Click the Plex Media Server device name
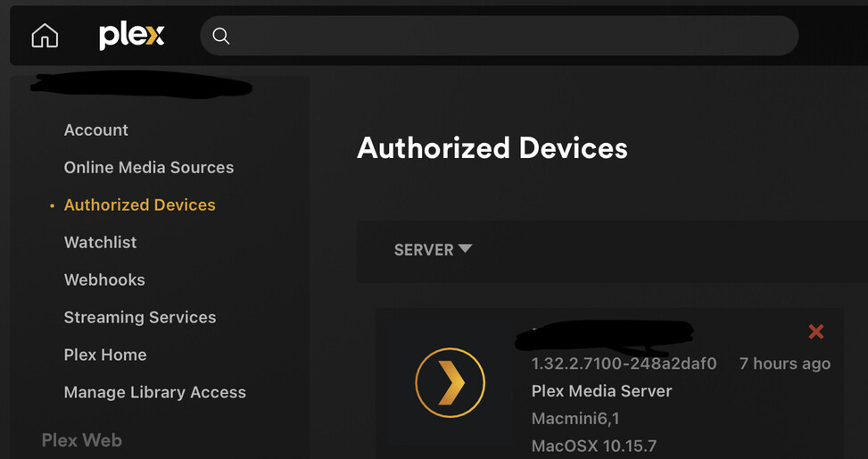 point(601,391)
